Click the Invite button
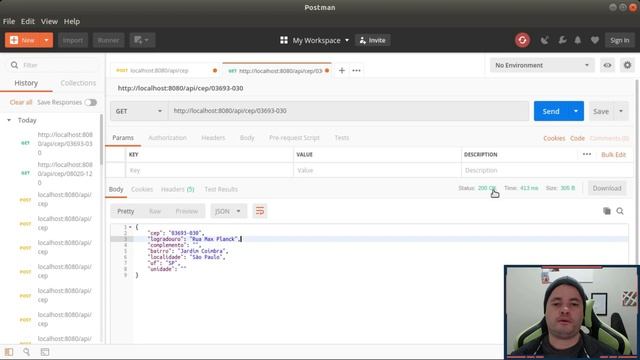 373,40
